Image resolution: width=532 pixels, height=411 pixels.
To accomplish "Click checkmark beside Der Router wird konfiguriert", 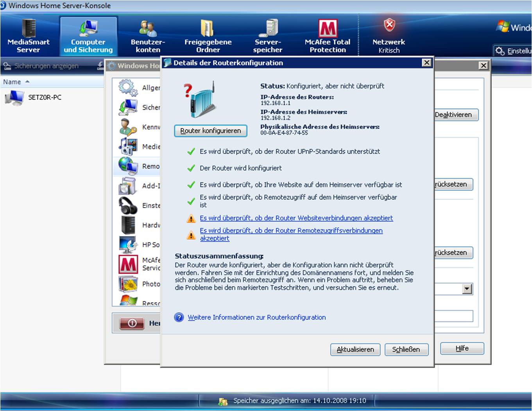I will (191, 168).
